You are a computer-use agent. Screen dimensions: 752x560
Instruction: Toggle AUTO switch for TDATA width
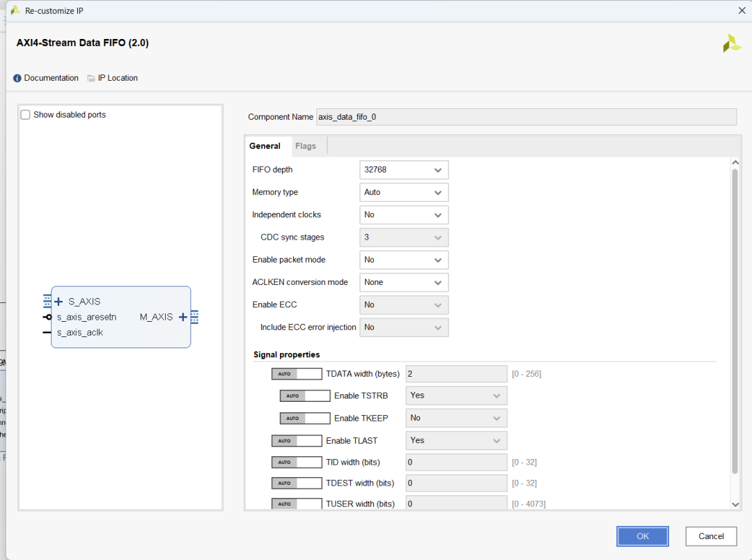point(297,374)
